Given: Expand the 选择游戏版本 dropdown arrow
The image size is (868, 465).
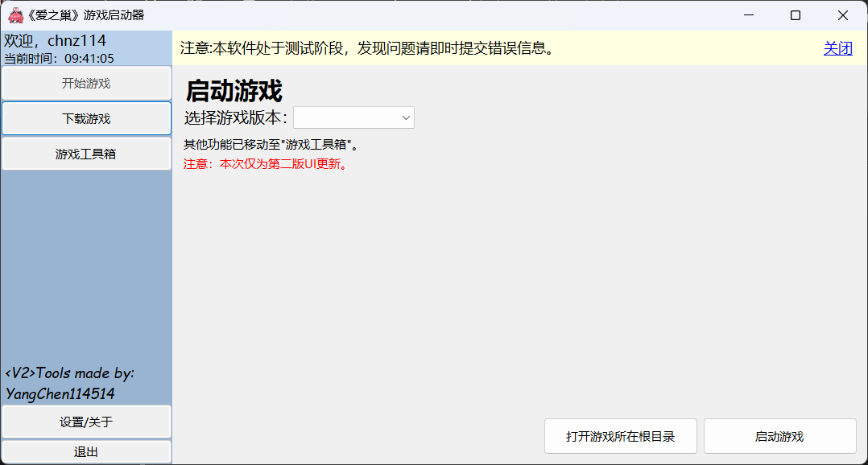Looking at the screenshot, I should (x=406, y=118).
